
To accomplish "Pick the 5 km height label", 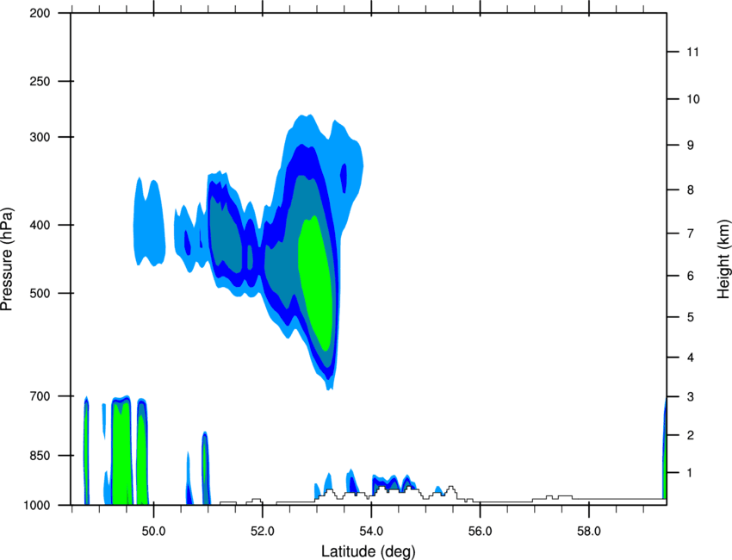I will pos(691,318).
